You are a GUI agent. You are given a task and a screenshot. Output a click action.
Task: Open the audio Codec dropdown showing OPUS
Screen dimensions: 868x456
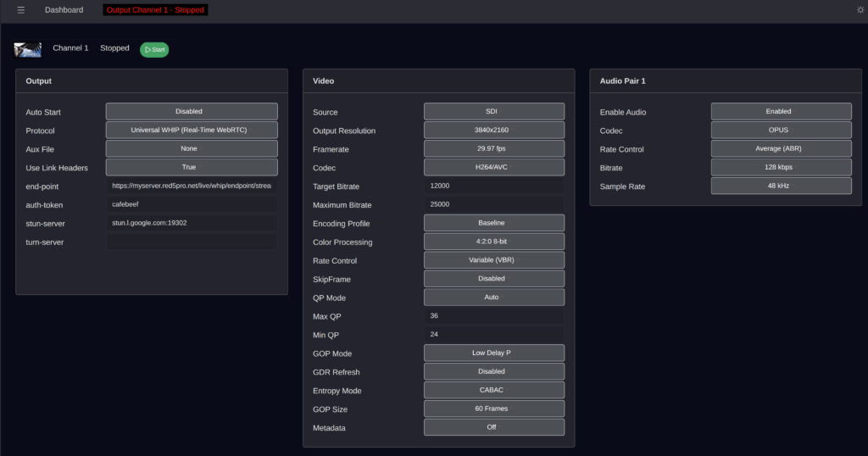point(781,130)
